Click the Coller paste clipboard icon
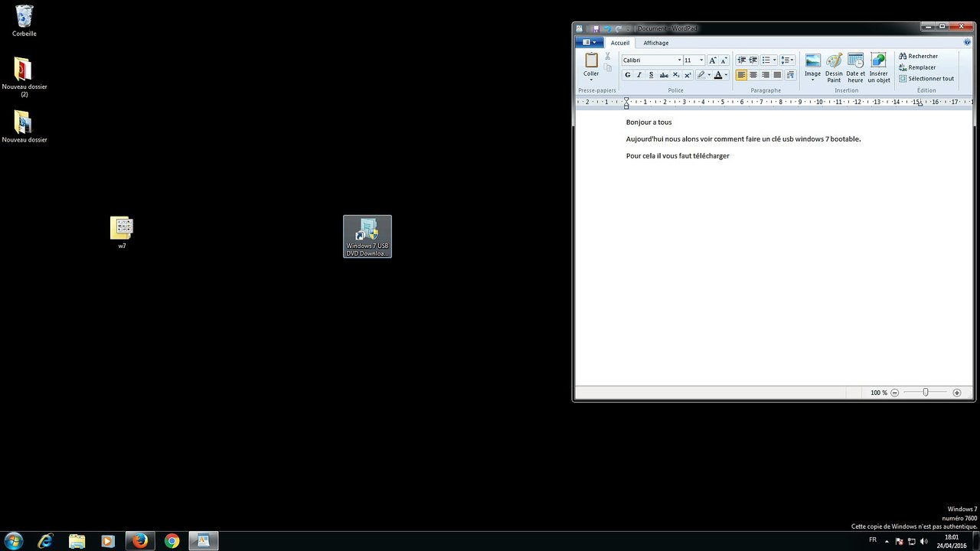The width and height of the screenshot is (980, 551). [592, 60]
